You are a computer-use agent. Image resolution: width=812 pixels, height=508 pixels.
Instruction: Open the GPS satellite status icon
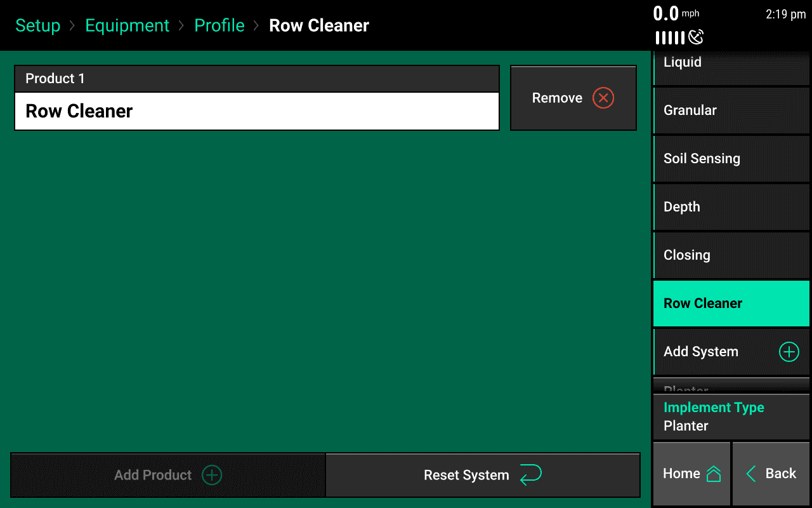pyautogui.click(x=696, y=37)
